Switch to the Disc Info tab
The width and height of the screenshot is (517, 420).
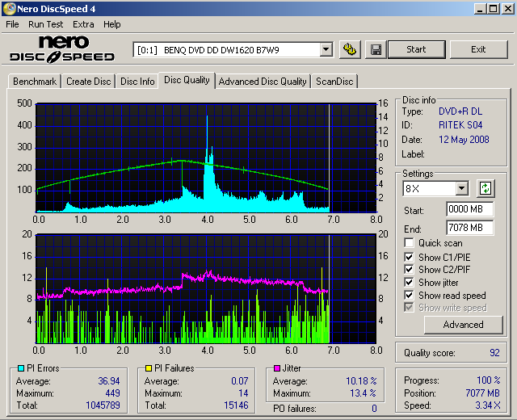pyautogui.click(x=137, y=82)
